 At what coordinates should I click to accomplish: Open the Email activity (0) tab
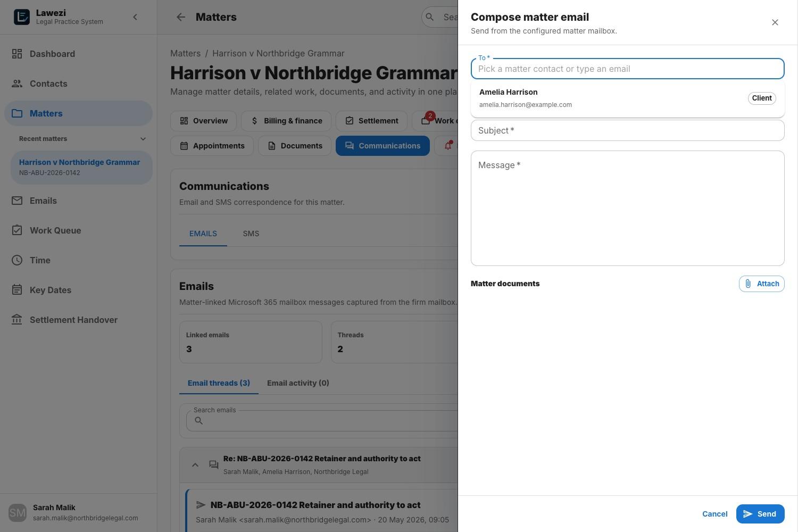298,383
